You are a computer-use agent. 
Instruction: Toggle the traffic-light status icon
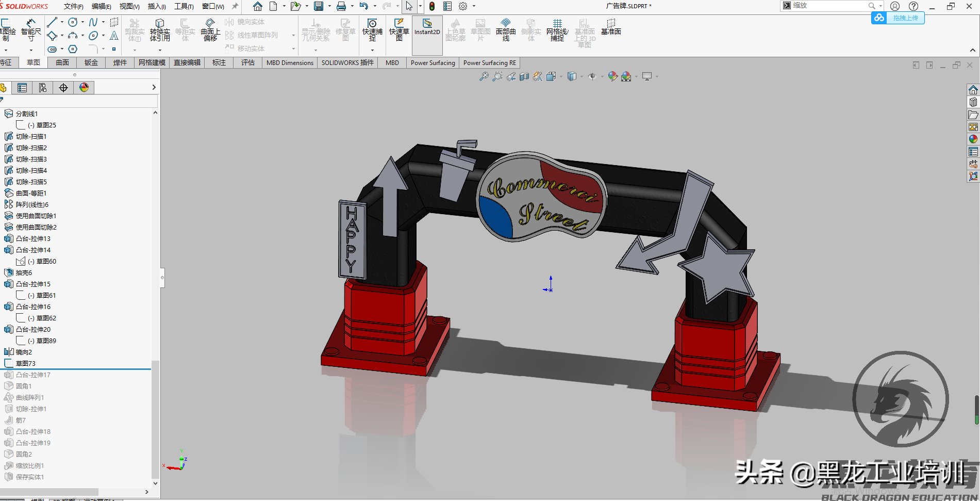click(x=431, y=6)
